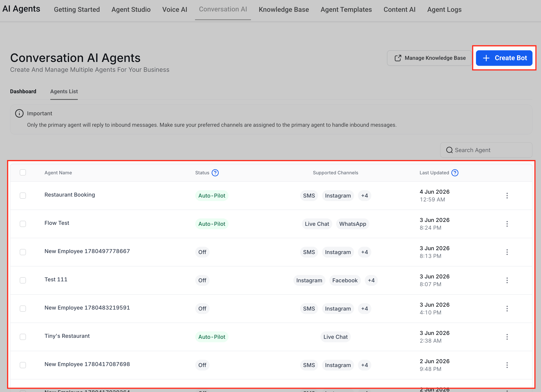Check the Restaurant Booking row checkbox
This screenshot has width=541, height=392.
coord(23,196)
